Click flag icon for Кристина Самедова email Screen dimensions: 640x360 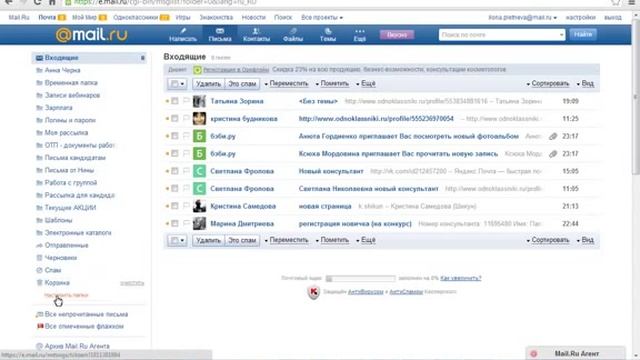coord(186,206)
